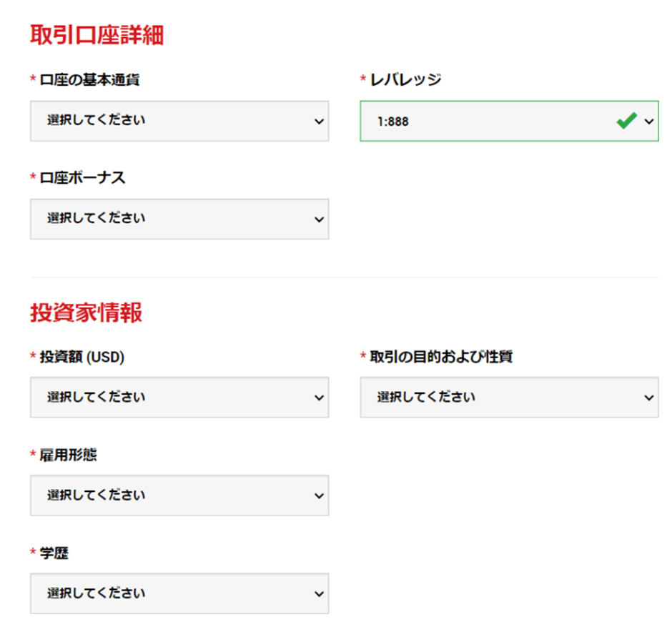Click the chevron arrow in the 学歴 field
The width and height of the screenshot is (672, 627).
point(319,594)
